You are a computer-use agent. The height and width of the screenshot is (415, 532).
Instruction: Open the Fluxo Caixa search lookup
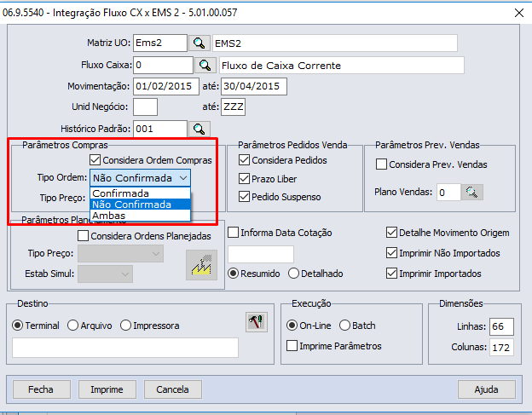tap(205, 65)
